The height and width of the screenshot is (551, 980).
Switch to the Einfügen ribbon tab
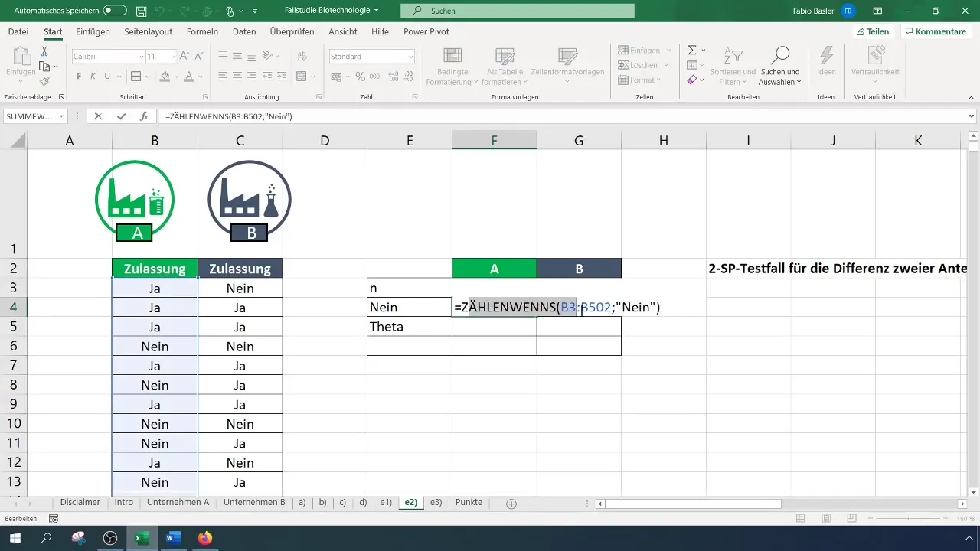click(93, 31)
